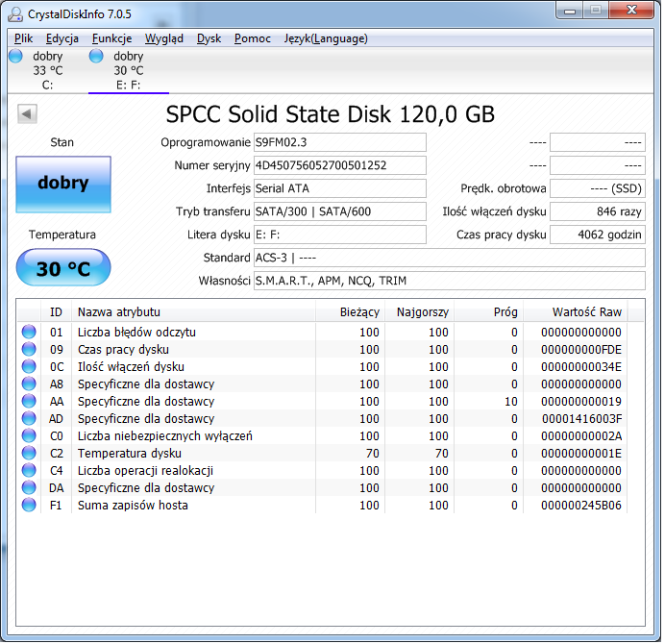Minimize the CrystalDiskInfo window
This screenshot has width=665, height=644.
pos(570,11)
